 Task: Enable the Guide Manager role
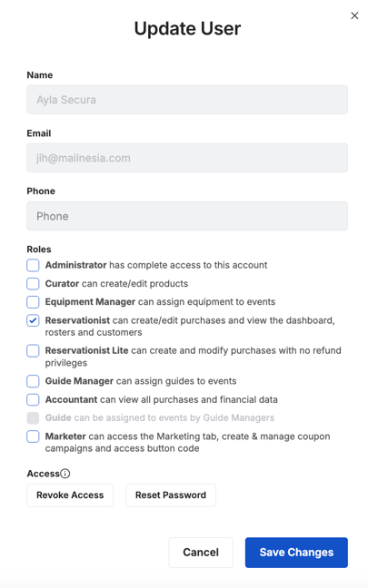[33, 381]
